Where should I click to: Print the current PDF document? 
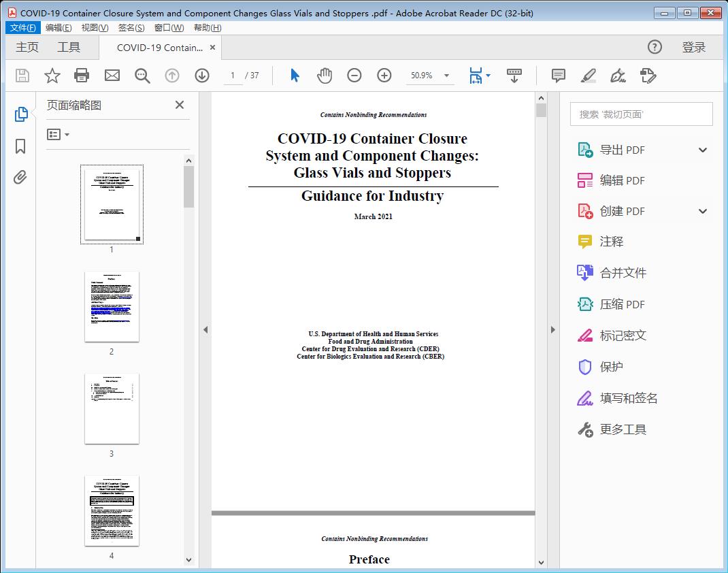point(82,76)
